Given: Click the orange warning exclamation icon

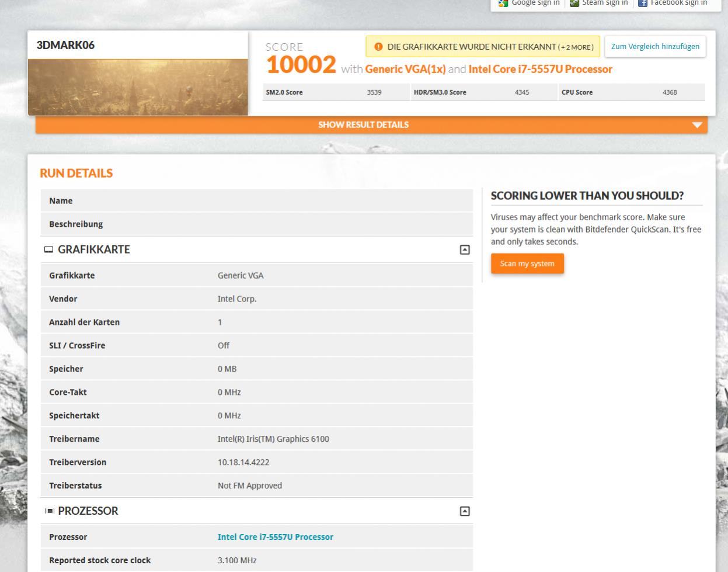Looking at the screenshot, I should [378, 47].
